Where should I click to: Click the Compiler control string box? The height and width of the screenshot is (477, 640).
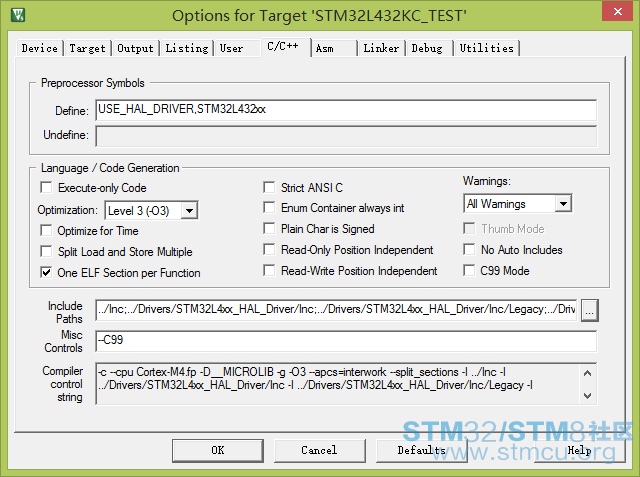click(x=346, y=384)
